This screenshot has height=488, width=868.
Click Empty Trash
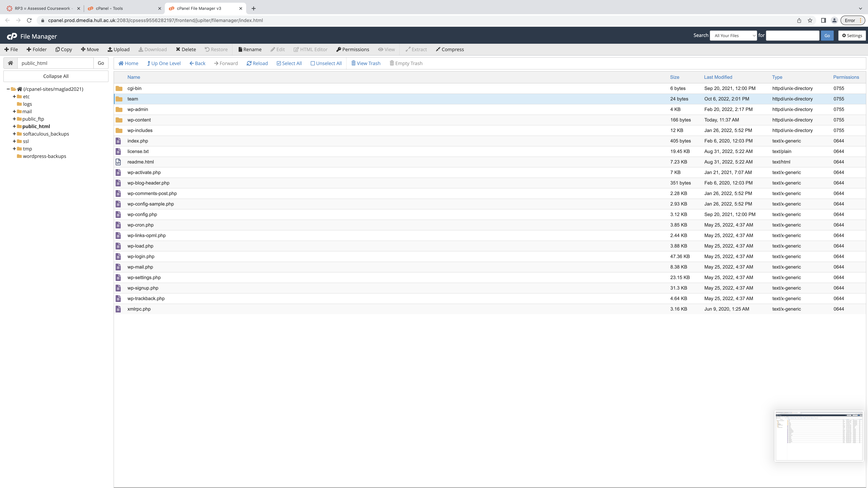coord(406,63)
